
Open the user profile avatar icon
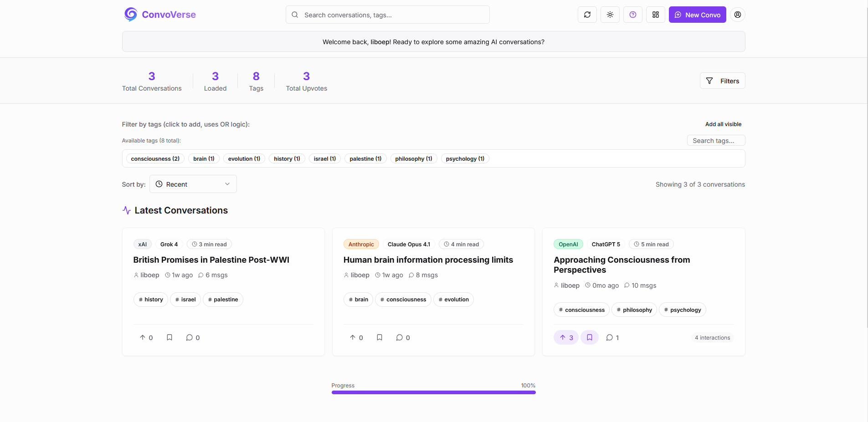click(737, 15)
